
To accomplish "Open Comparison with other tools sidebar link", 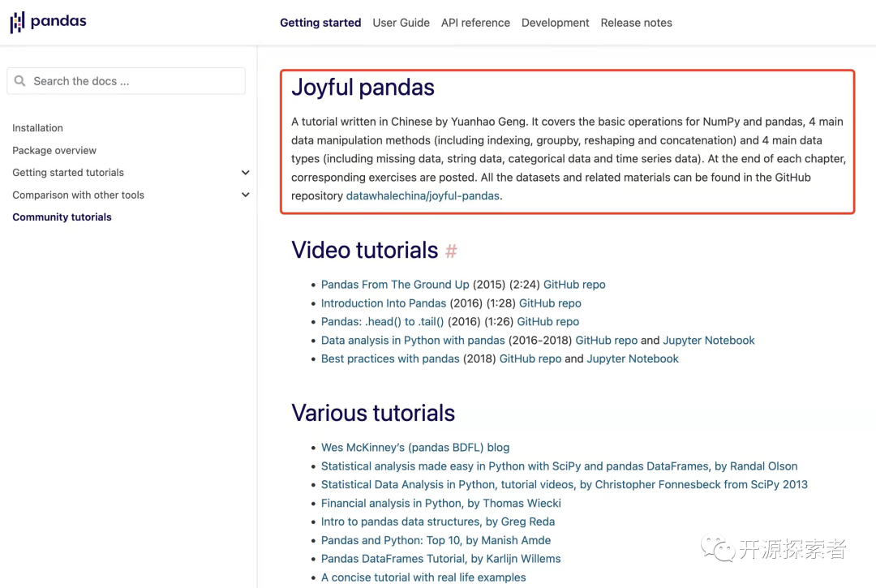I will 78,195.
